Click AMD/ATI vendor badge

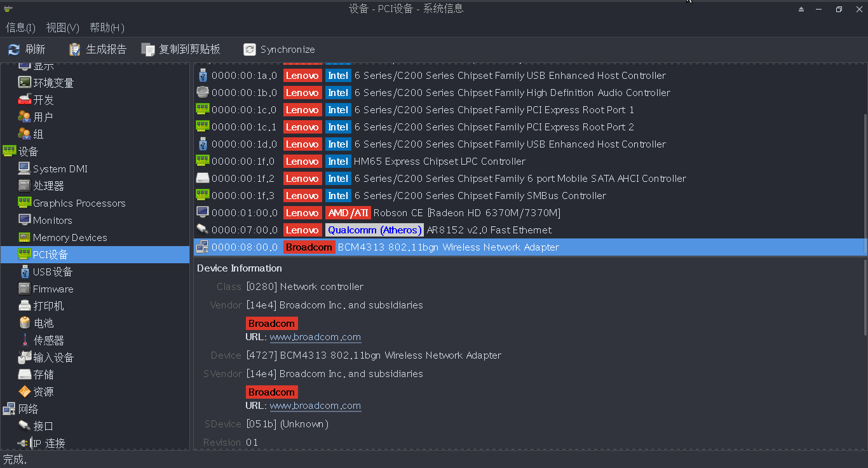tap(348, 212)
